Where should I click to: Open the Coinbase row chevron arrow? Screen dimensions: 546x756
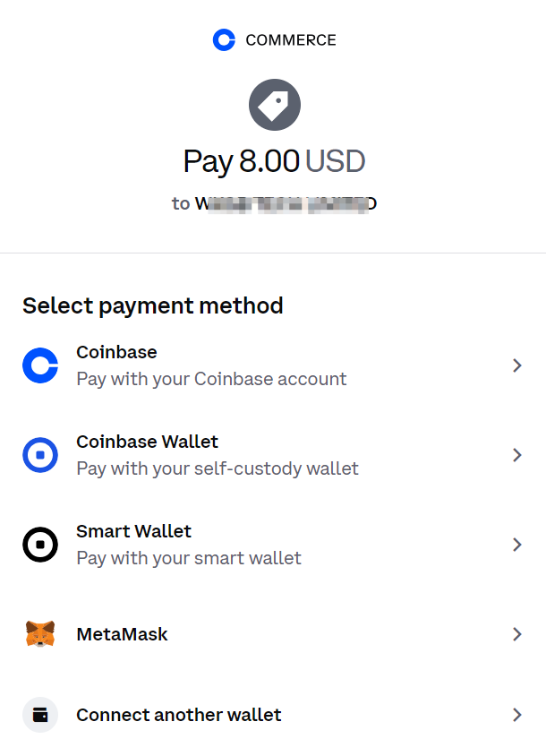click(517, 365)
